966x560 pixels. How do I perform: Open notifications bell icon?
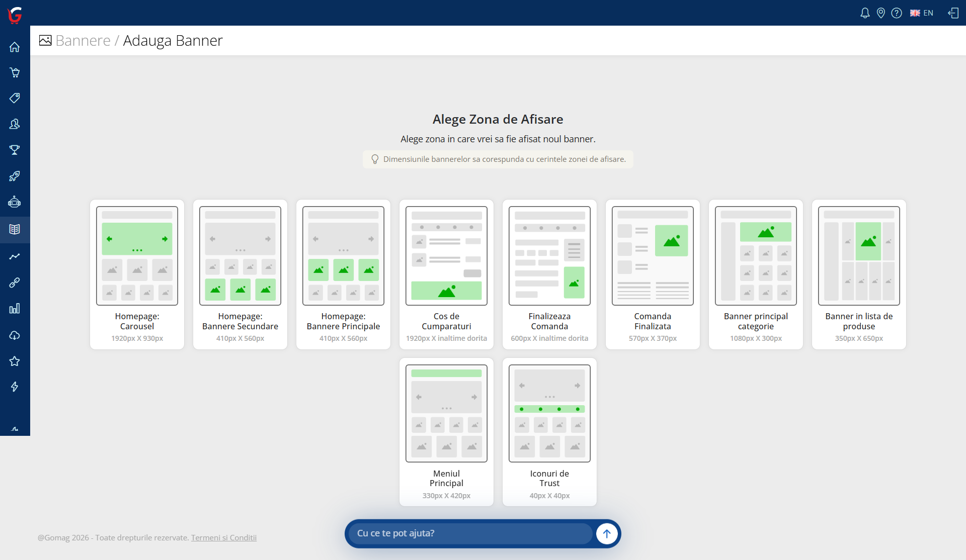(865, 13)
